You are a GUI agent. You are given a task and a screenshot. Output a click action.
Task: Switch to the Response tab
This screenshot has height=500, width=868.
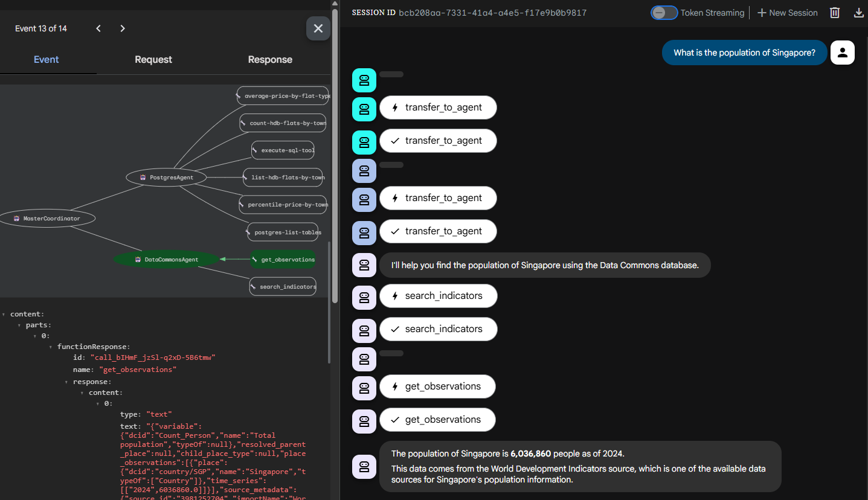coord(270,60)
